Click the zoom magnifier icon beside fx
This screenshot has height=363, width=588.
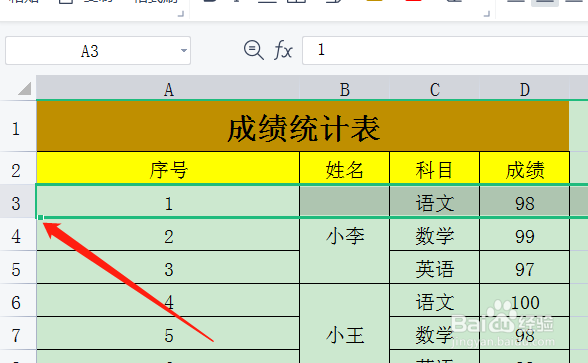click(x=254, y=50)
